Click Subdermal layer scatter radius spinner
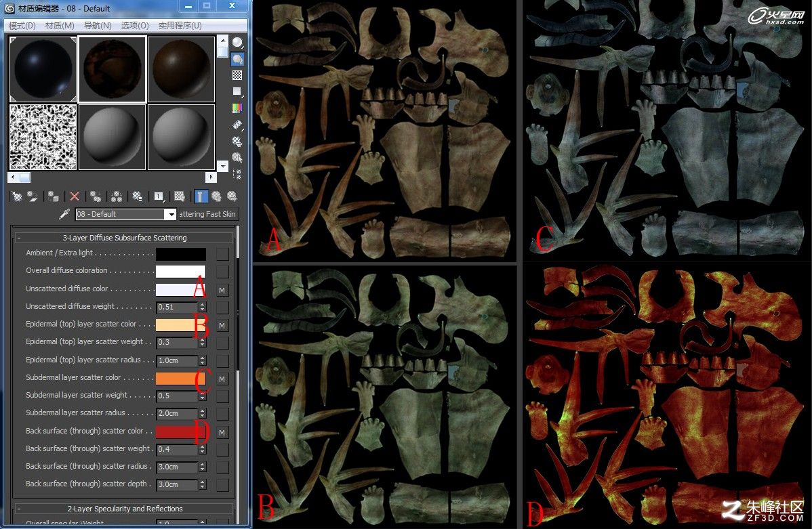 pyautogui.click(x=203, y=413)
